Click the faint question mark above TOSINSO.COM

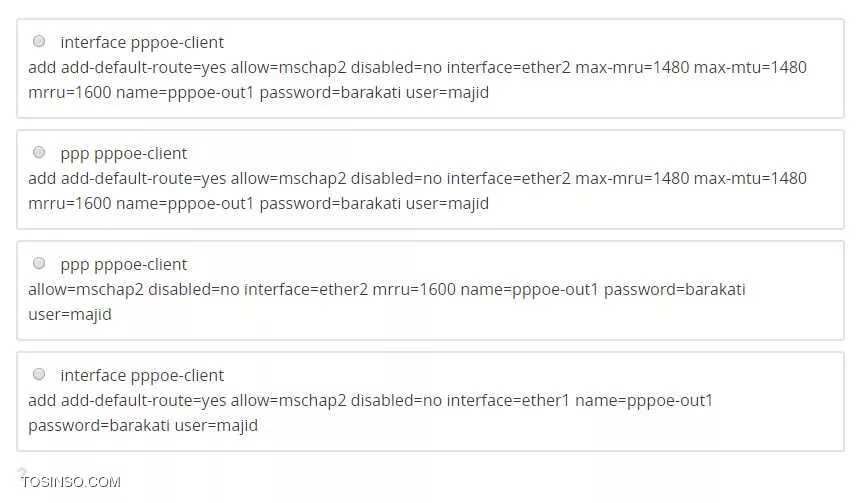click(x=22, y=472)
